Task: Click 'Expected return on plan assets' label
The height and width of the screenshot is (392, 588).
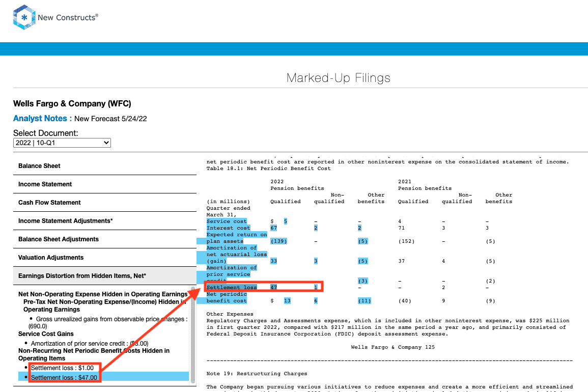Action: tap(237, 238)
